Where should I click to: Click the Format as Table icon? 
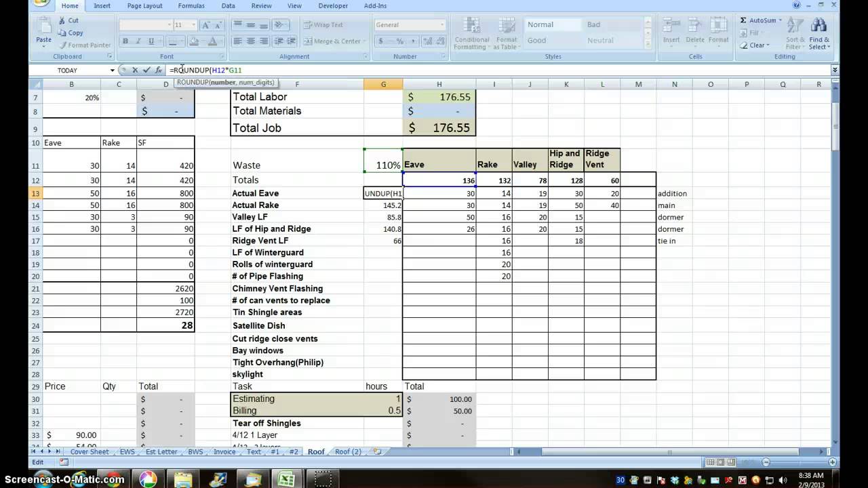point(507,25)
